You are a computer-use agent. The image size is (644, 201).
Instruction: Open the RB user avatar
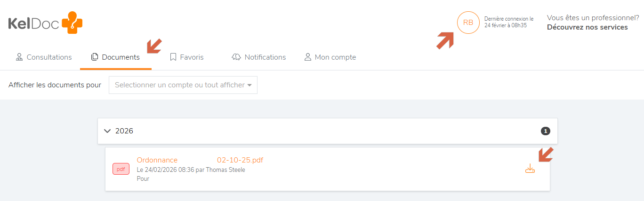click(468, 23)
